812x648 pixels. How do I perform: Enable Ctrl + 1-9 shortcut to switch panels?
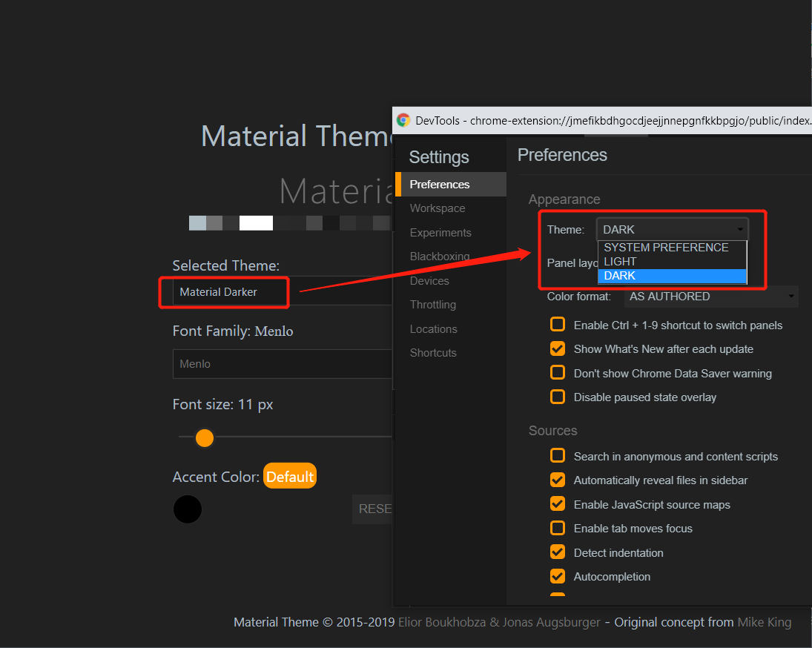coord(557,324)
